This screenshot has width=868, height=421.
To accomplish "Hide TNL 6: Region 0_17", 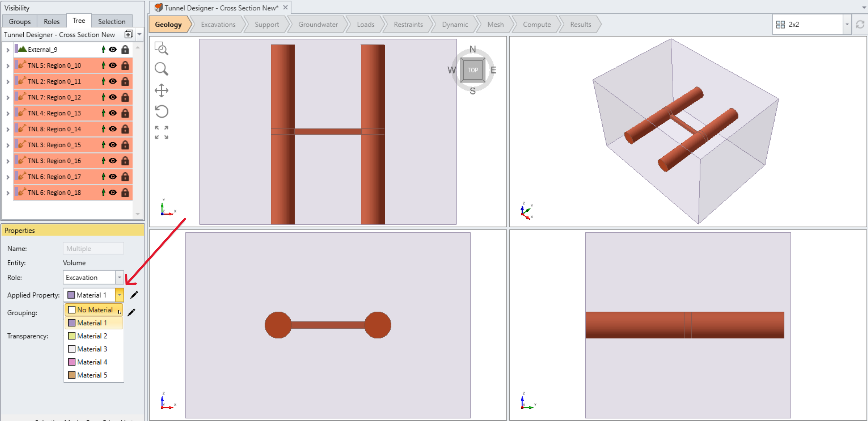I will (x=113, y=176).
